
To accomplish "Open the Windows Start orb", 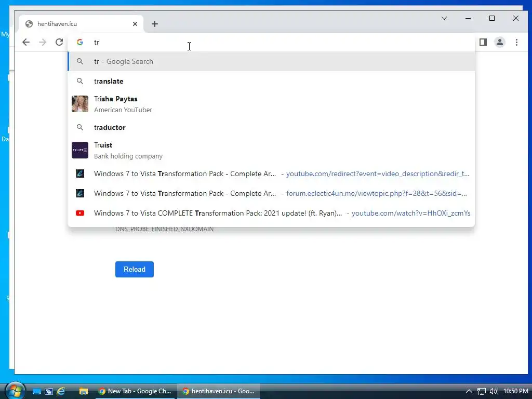I will point(14,391).
